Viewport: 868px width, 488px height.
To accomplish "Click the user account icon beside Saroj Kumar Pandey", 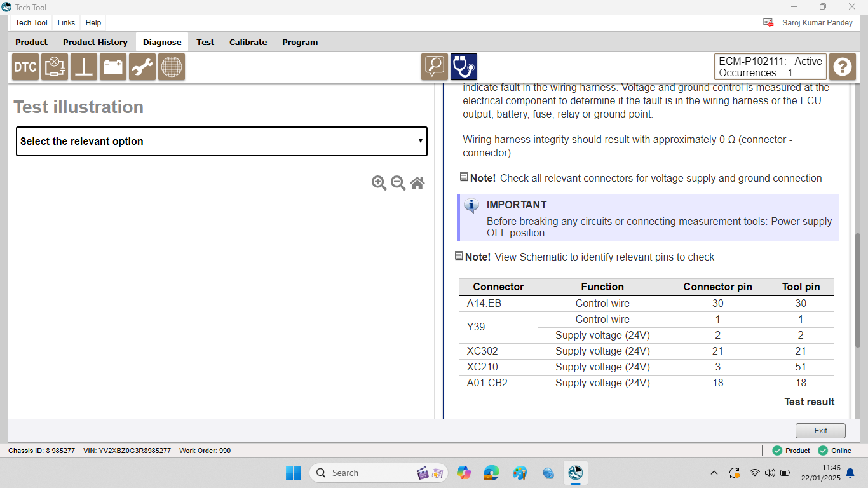I will (x=768, y=22).
